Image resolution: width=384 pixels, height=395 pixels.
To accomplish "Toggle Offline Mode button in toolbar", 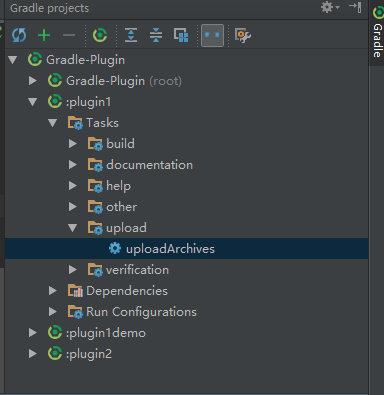I will (x=213, y=35).
